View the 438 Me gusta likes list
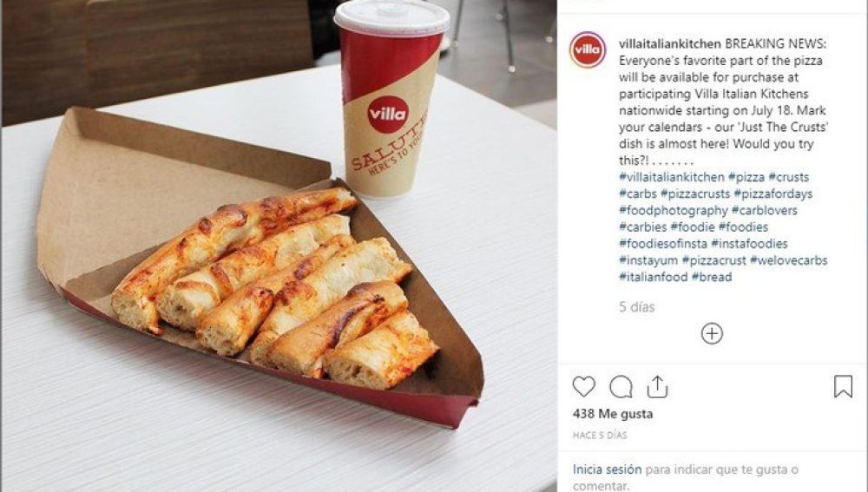 613,414
